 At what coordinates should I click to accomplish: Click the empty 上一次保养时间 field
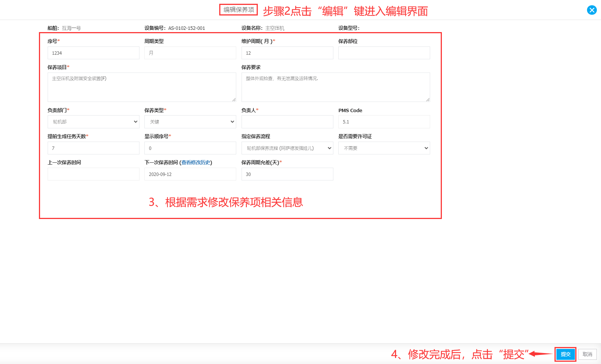pos(93,174)
